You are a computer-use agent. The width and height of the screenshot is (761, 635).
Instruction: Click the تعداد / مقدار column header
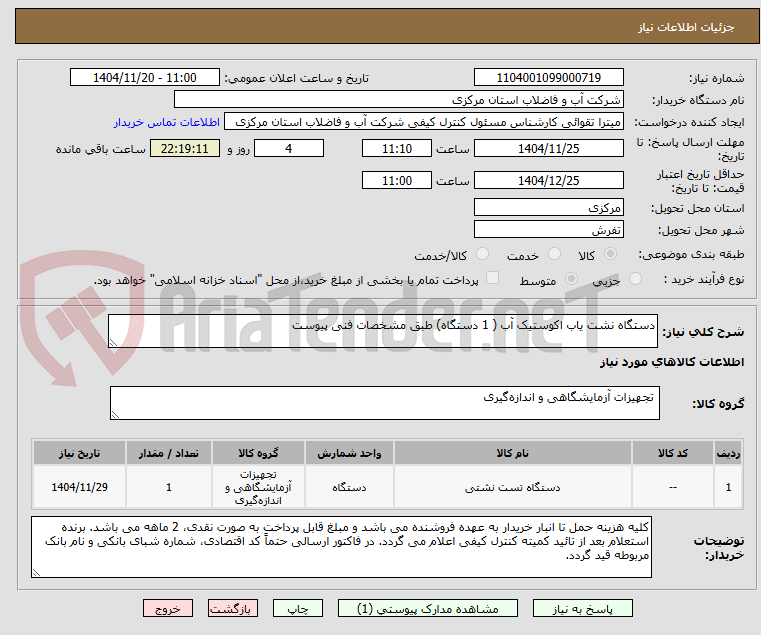(168, 453)
